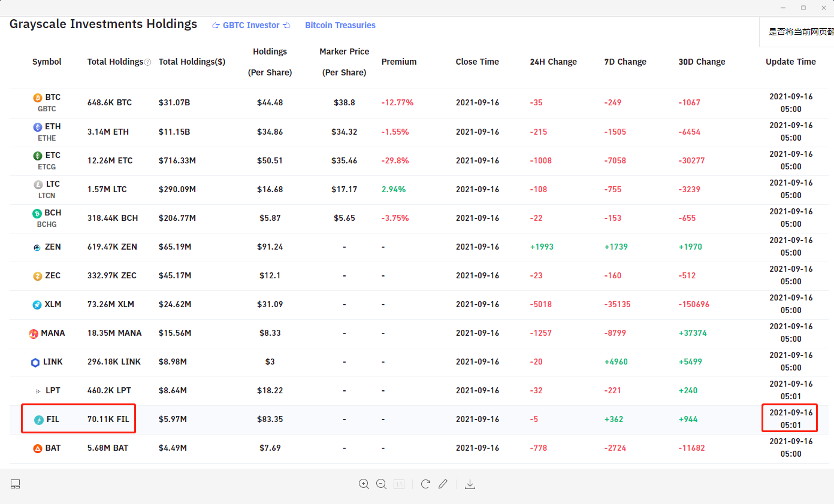Click the orange BAT triangle icon

[37, 448]
